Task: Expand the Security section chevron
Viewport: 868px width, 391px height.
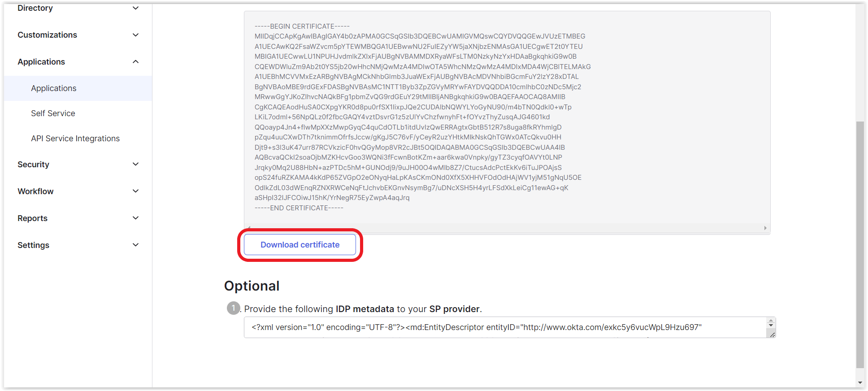Action: coord(135,164)
